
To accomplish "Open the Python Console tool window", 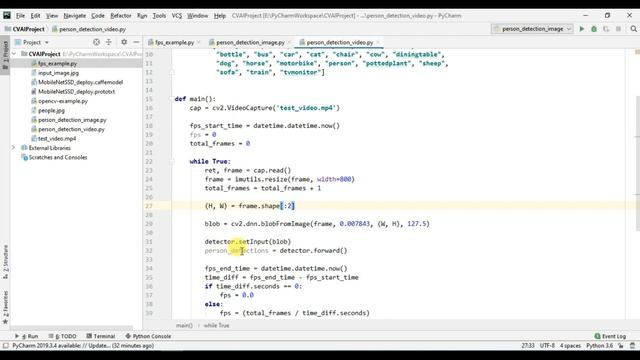I will coord(148,336).
